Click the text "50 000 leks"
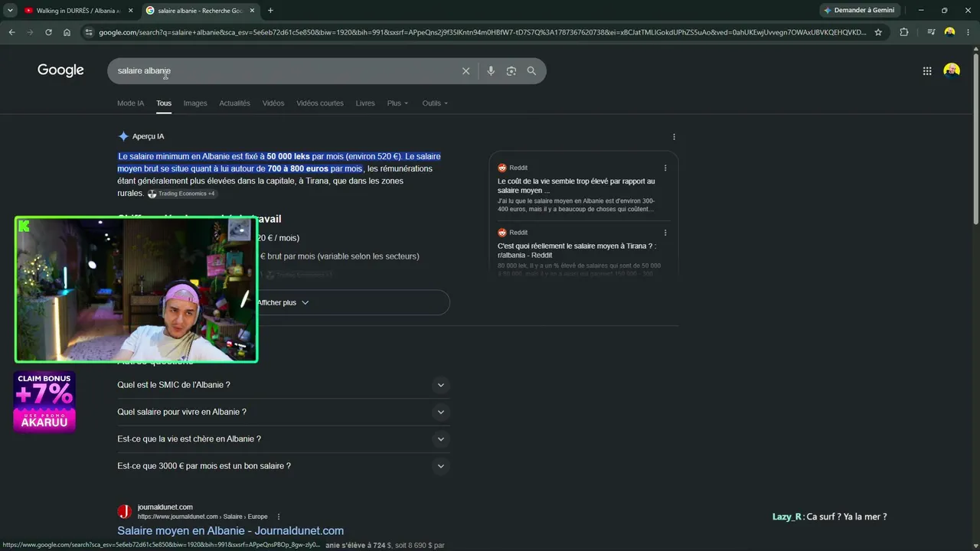Image resolution: width=980 pixels, height=551 pixels. coord(289,156)
